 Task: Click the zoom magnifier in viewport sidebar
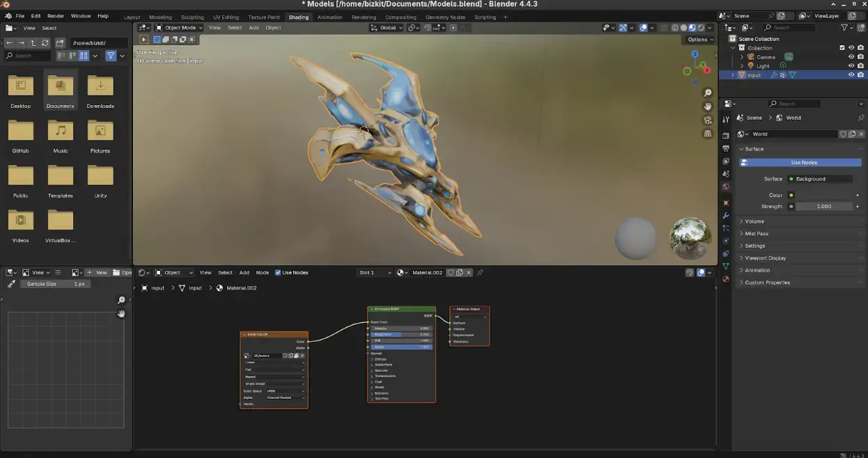708,92
